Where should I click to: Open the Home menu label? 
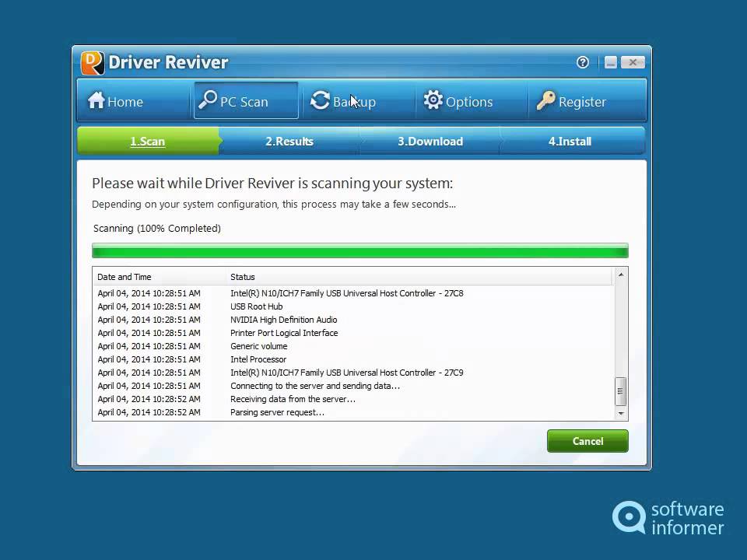(x=125, y=102)
